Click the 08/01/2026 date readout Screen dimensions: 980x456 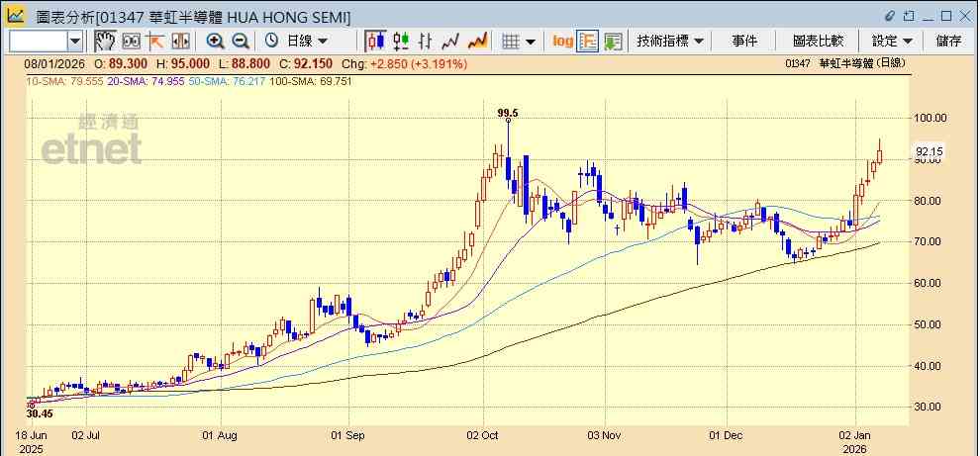53,63
